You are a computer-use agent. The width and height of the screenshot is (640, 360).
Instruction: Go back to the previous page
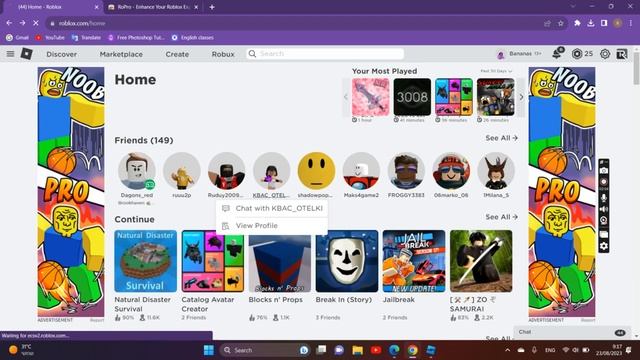pyautogui.click(x=9, y=23)
